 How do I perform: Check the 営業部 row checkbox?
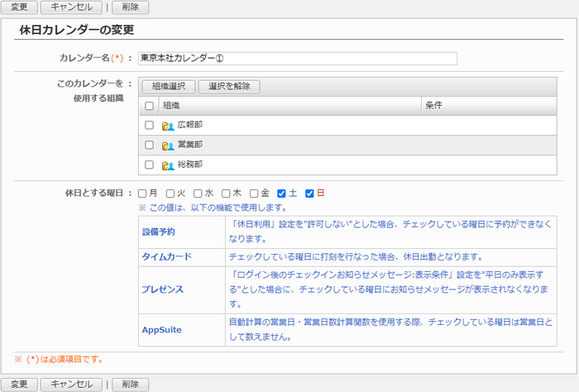point(149,146)
